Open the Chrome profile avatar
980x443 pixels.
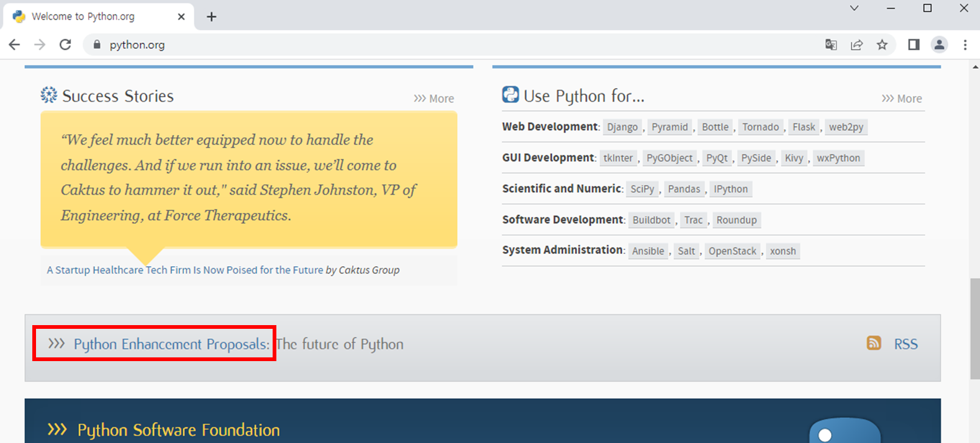point(939,45)
